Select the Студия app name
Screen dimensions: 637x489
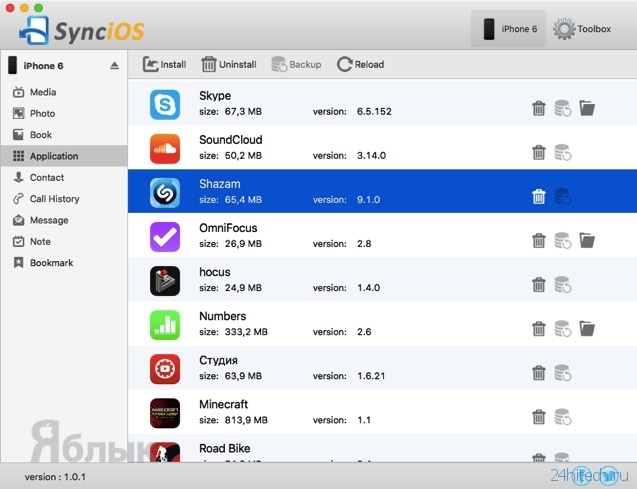[219, 360]
